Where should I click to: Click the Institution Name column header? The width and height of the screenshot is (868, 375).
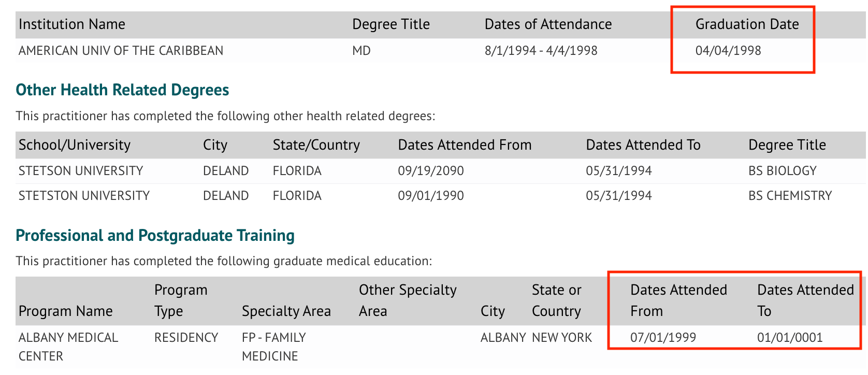(72, 24)
